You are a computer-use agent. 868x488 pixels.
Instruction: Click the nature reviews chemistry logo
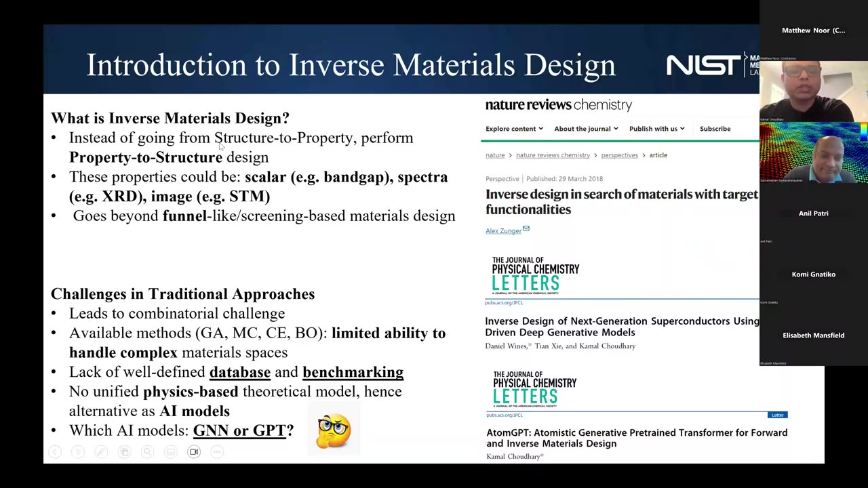[559, 105]
